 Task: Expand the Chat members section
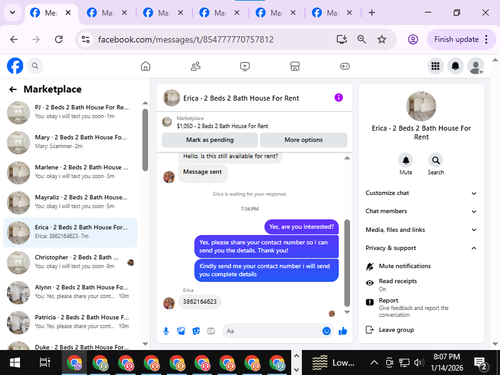(421, 211)
